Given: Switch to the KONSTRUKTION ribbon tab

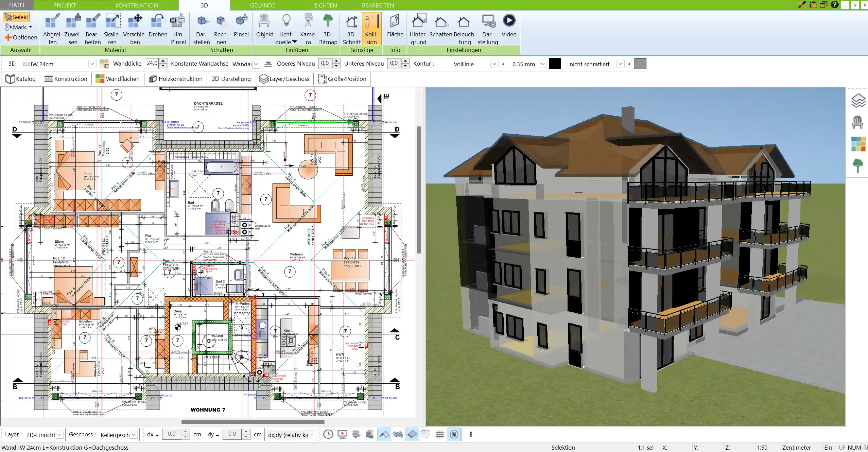Looking at the screenshot, I should point(137,5).
